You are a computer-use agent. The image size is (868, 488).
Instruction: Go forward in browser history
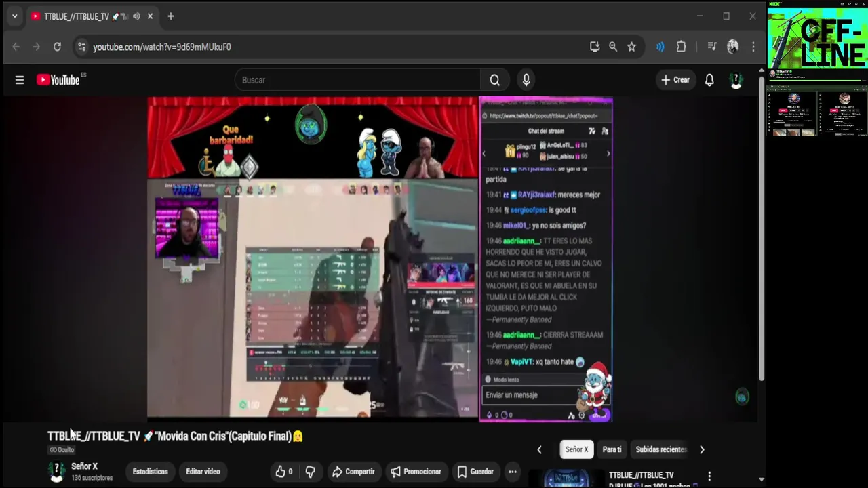[x=37, y=47]
